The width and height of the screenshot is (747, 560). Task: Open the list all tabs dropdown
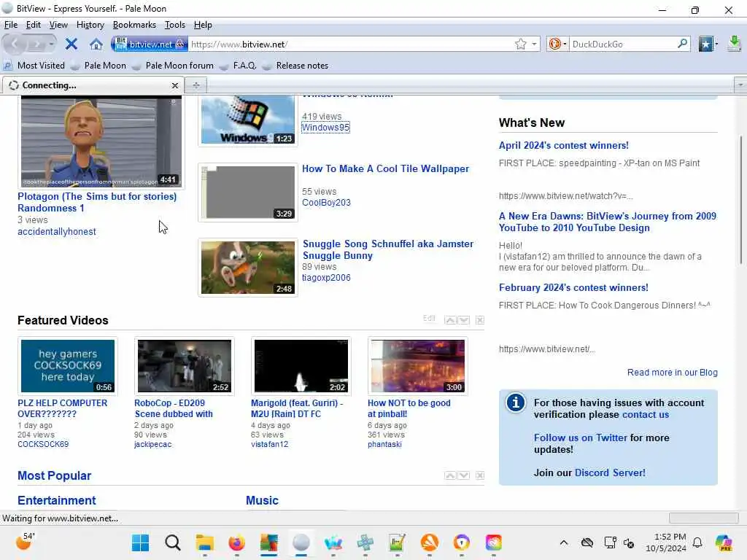740,85
